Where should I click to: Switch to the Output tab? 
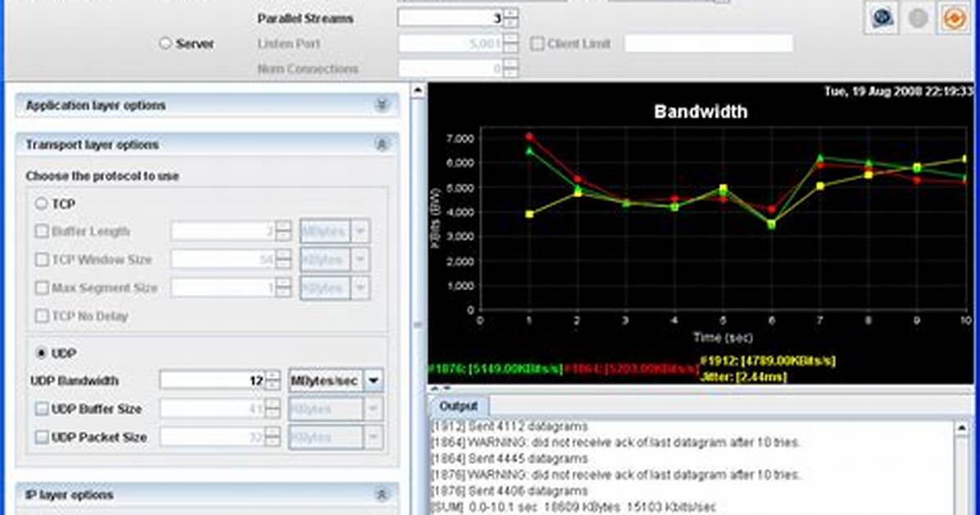[458, 406]
